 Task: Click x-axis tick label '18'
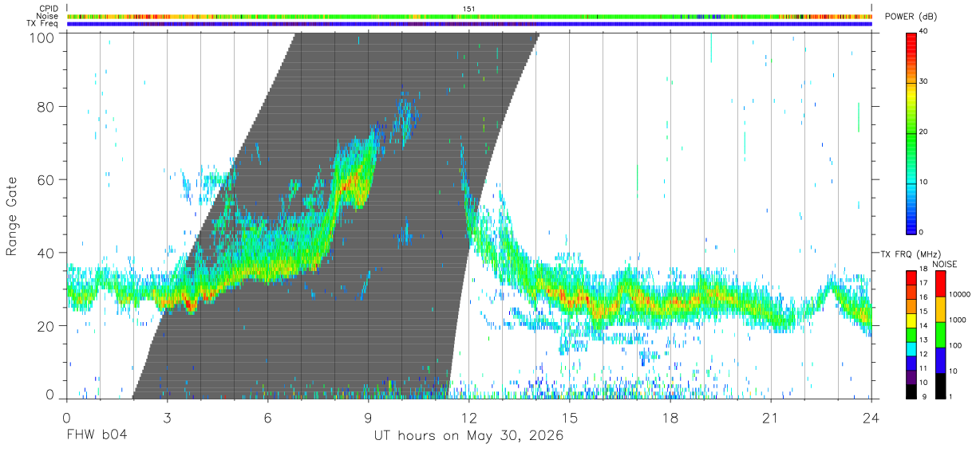click(670, 418)
